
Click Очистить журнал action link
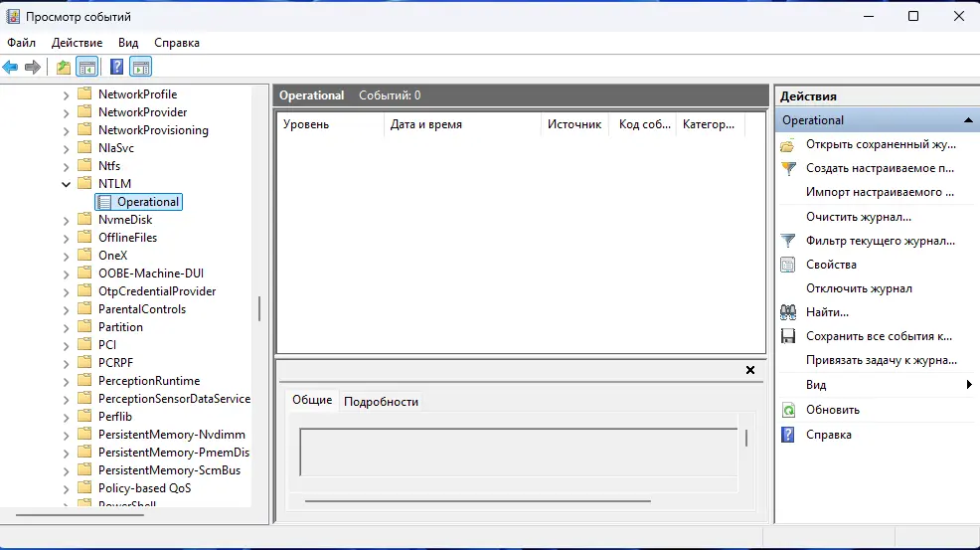pyautogui.click(x=859, y=217)
